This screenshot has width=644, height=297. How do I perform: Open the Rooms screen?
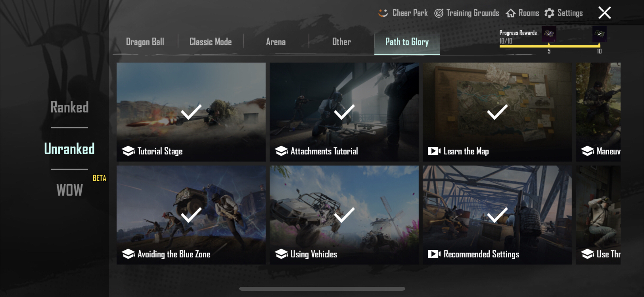tap(523, 13)
